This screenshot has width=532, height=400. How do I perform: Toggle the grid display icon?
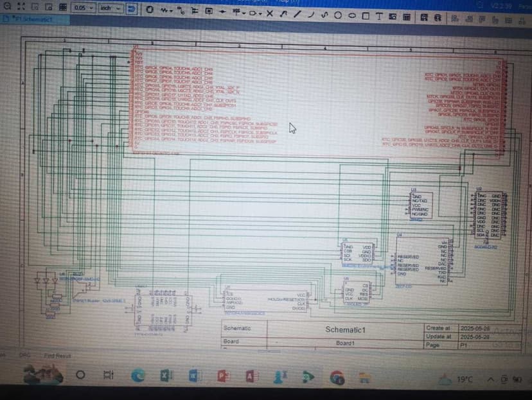tap(62, 7)
